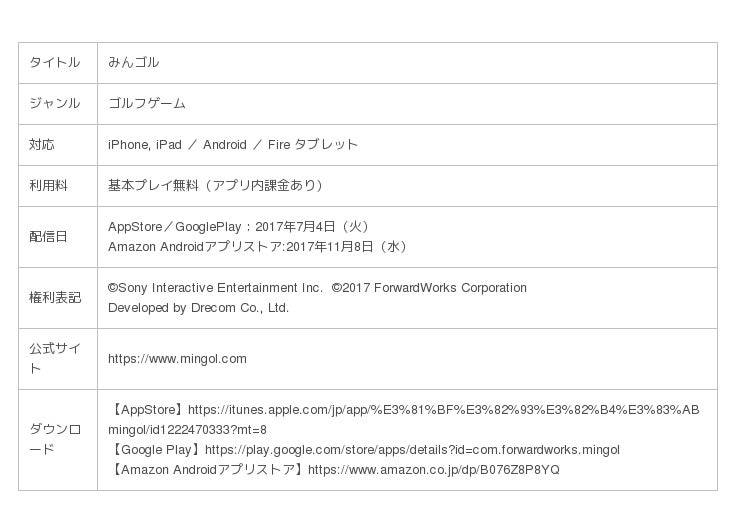The width and height of the screenshot is (740, 531).
Task: Click the 配信日 row label
Action: pyautogui.click(x=48, y=237)
